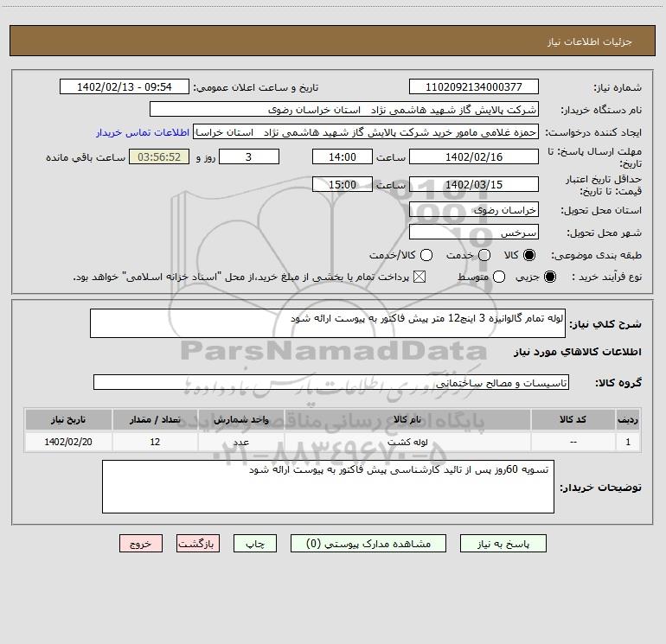Click the مشاهده مدارک پیوستی button

tap(368, 544)
